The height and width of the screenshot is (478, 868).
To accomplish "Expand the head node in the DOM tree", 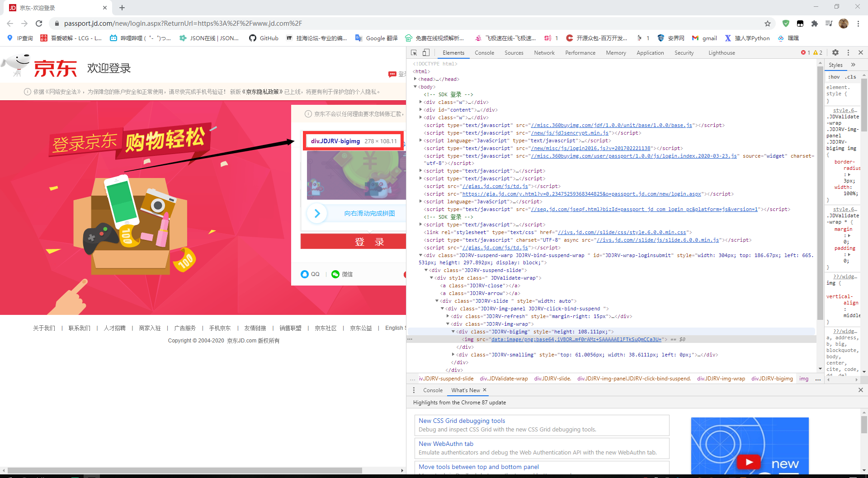I will [415, 79].
